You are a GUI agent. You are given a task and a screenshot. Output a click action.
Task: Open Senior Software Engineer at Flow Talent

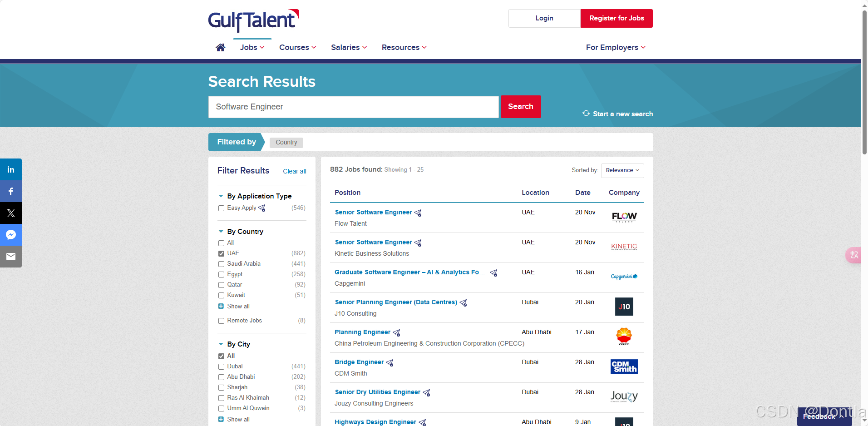tap(373, 212)
